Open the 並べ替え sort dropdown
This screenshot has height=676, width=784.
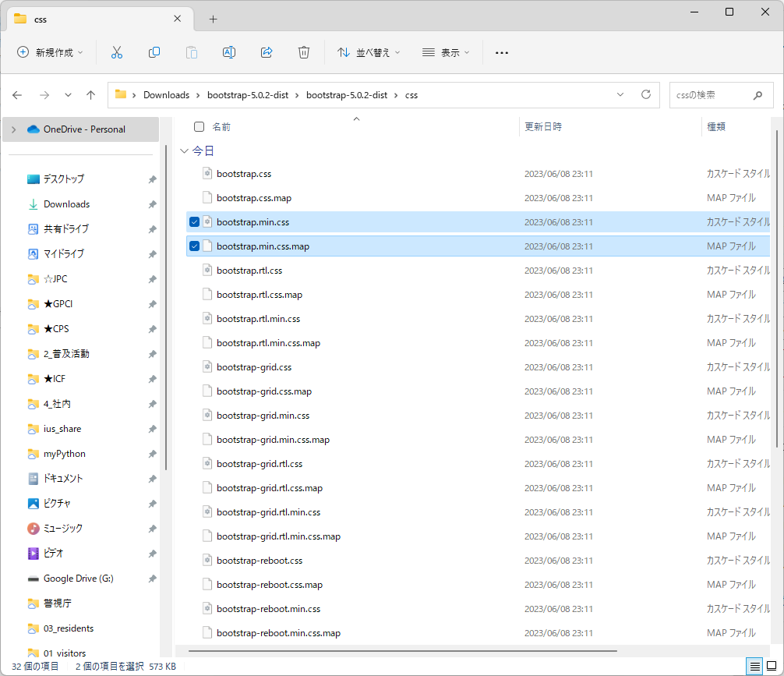369,52
